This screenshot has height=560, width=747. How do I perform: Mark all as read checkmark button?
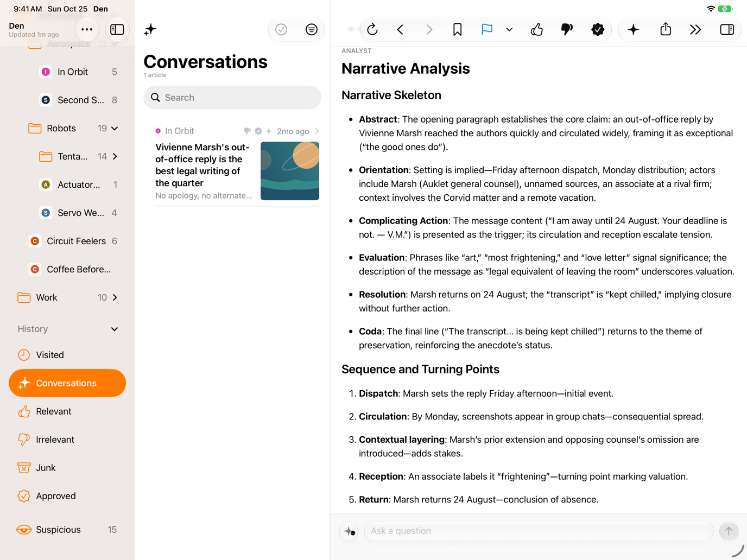(x=281, y=30)
